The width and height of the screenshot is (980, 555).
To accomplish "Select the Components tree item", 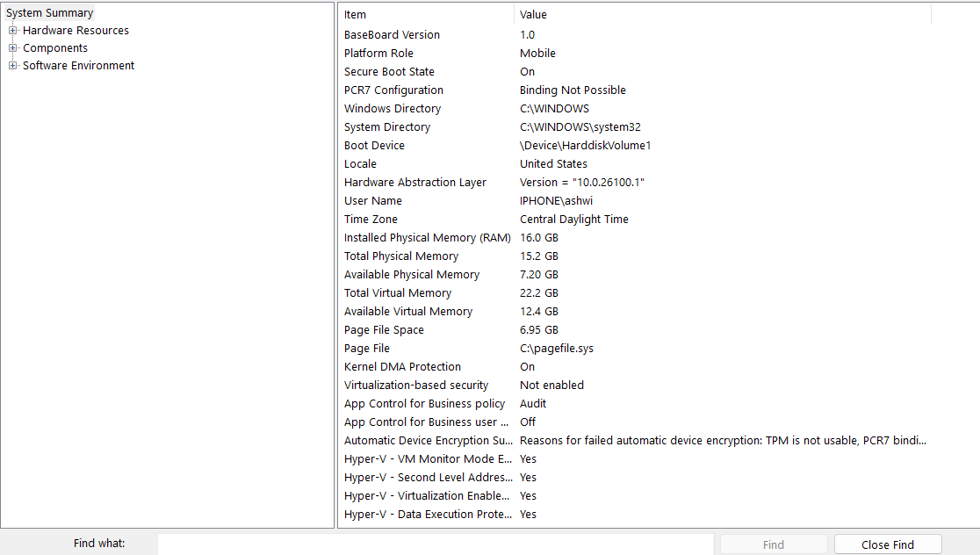I will point(55,47).
